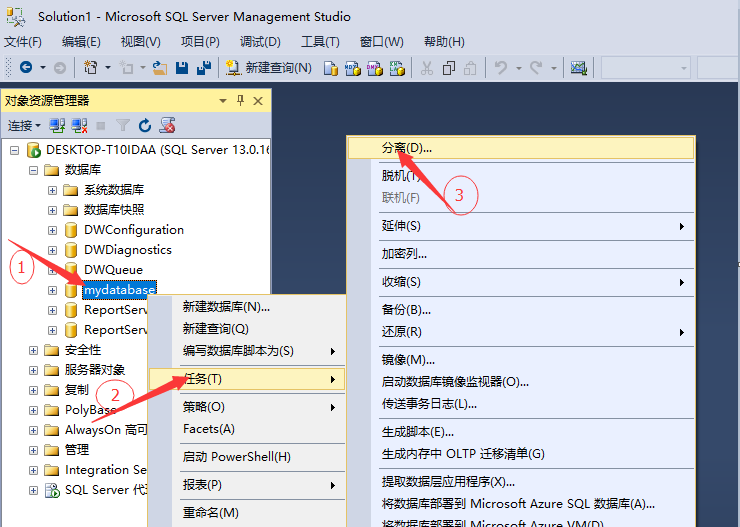Open the Activity Monitor icon
The image size is (740, 527).
tap(579, 68)
